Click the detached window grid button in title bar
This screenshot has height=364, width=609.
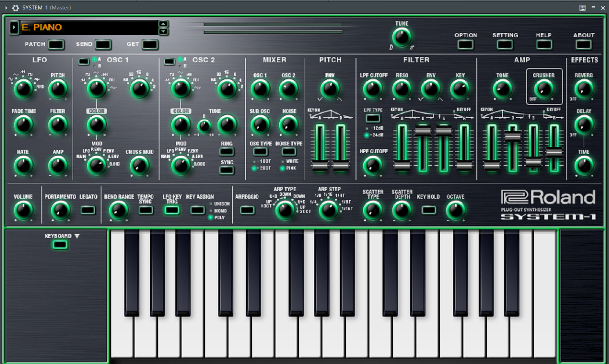point(582,7)
